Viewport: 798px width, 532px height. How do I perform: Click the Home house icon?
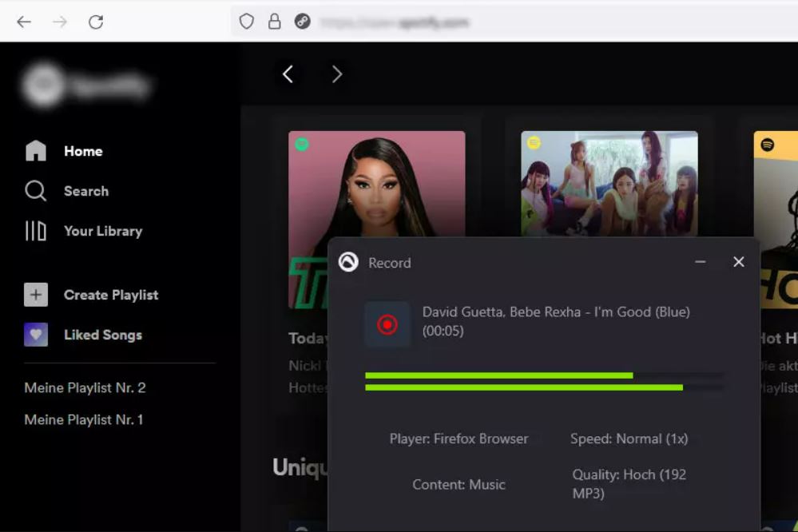pos(36,151)
